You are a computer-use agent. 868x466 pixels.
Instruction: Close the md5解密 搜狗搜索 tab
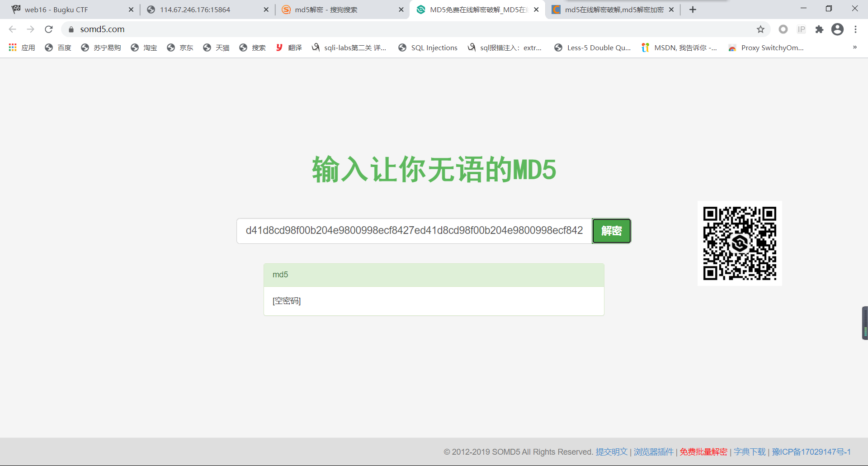tap(401, 10)
